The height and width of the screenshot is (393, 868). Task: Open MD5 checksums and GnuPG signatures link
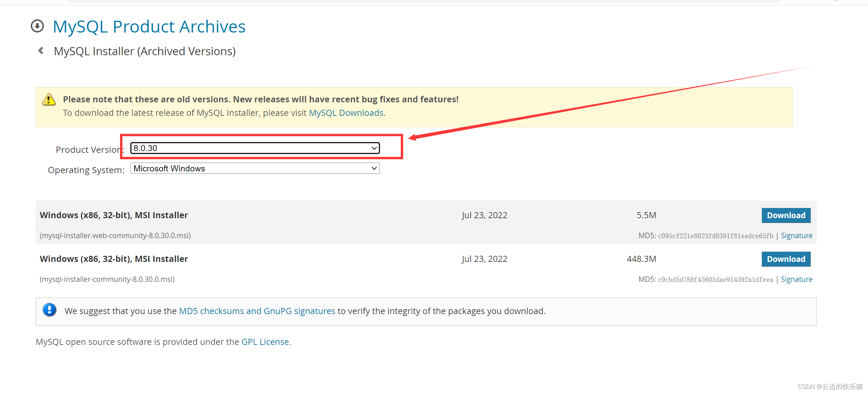pyautogui.click(x=257, y=311)
